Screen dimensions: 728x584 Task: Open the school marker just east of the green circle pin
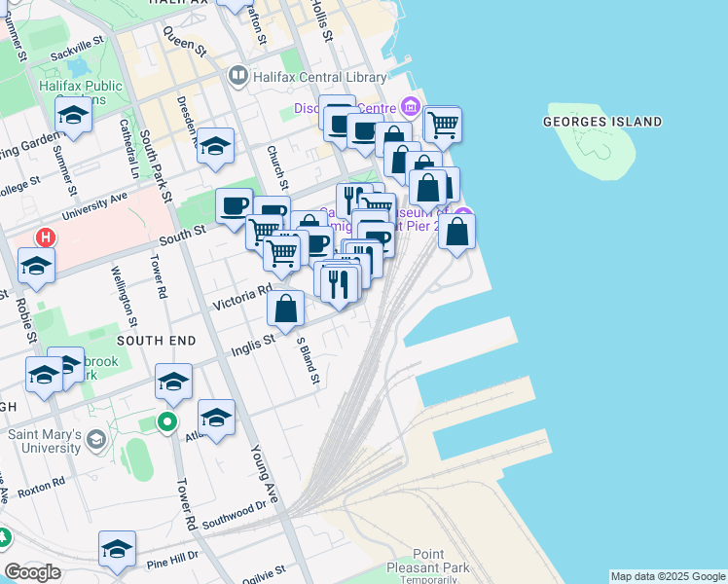click(216, 420)
